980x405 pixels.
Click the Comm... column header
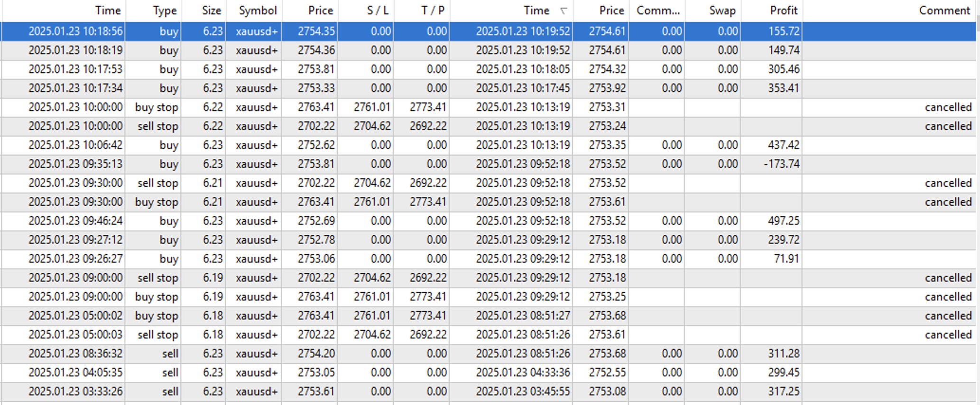[657, 10]
